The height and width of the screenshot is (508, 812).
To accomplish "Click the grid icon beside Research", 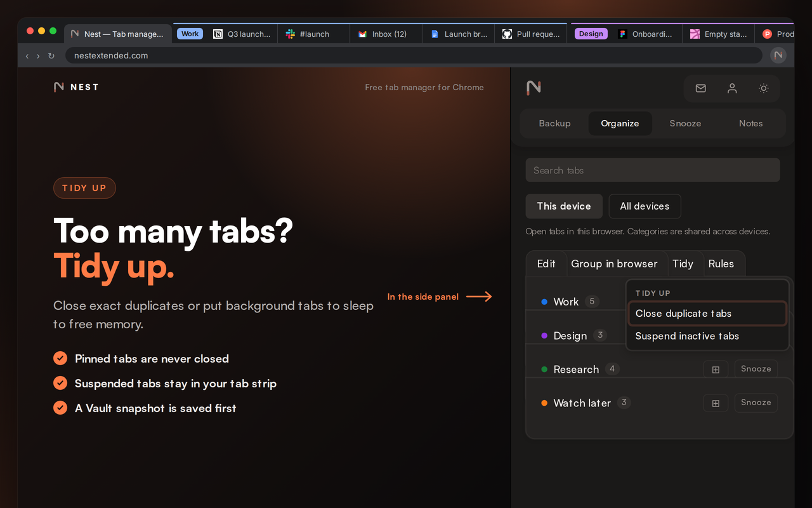I will (x=716, y=369).
